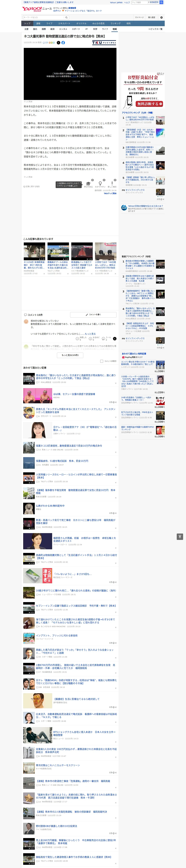Open トピックス一覧 link
The height and width of the screenshot is (868, 186).
pos(155,29)
